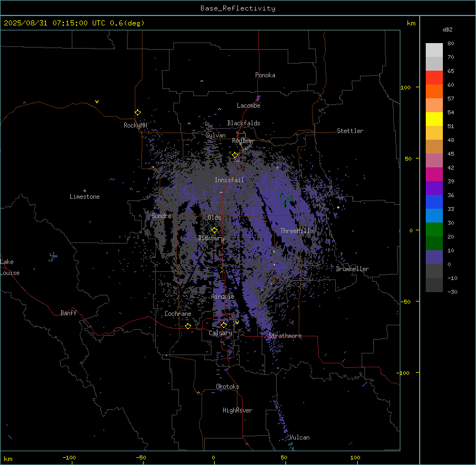Pick the orange swatch between 60 and 57 dBZ
The height and width of the screenshot is (465, 476).
[x=434, y=91]
